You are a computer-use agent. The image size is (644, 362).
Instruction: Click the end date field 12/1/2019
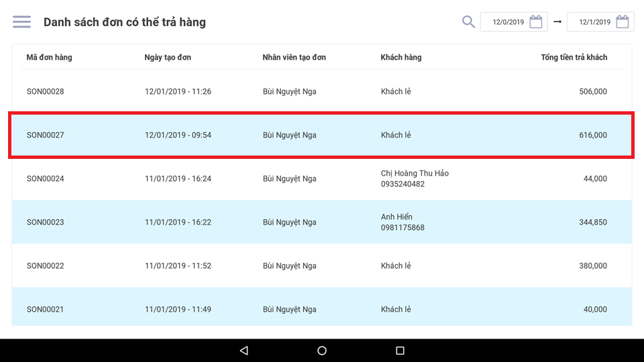(594, 22)
